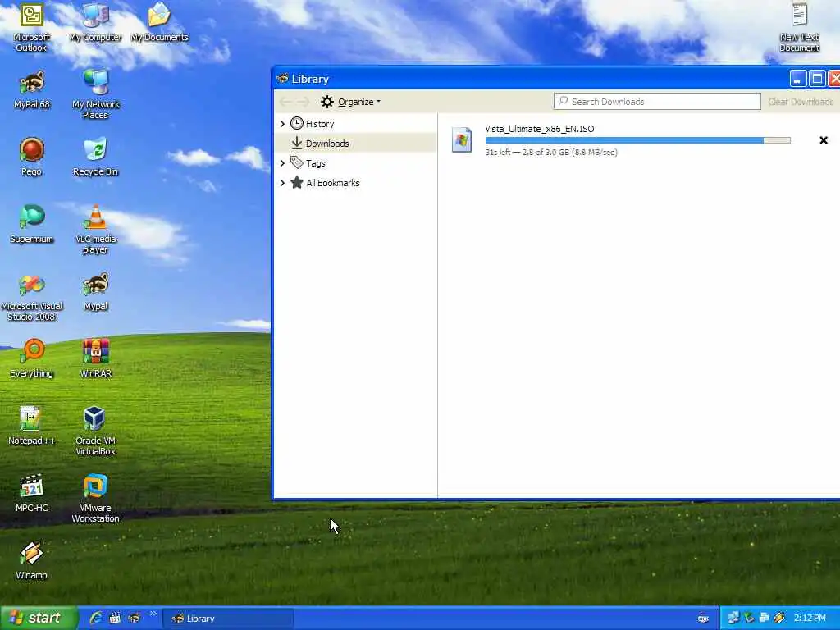Expand the History tree node
840x630 pixels.
coord(282,124)
